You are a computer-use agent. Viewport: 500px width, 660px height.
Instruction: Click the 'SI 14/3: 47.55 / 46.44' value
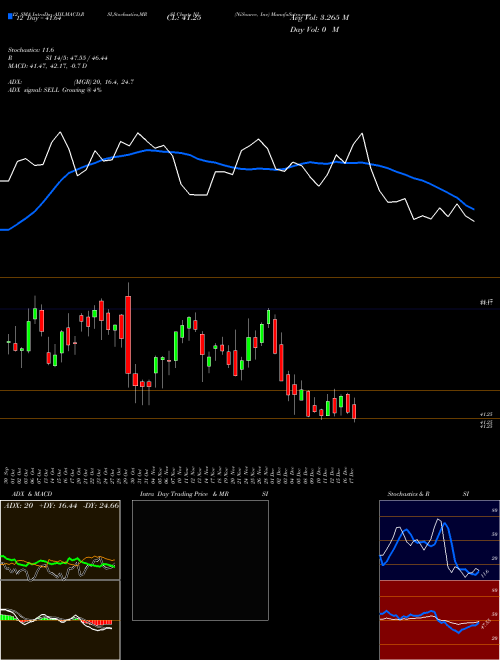[77, 58]
